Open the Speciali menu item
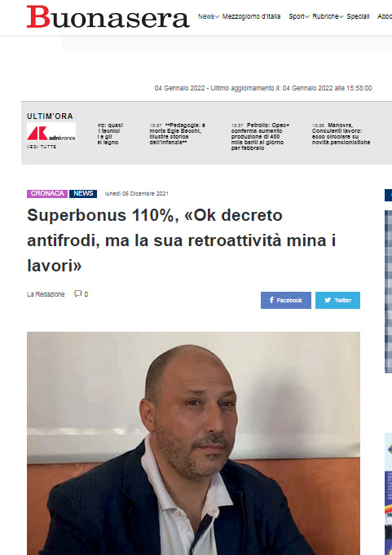The image size is (392, 555). point(358,16)
